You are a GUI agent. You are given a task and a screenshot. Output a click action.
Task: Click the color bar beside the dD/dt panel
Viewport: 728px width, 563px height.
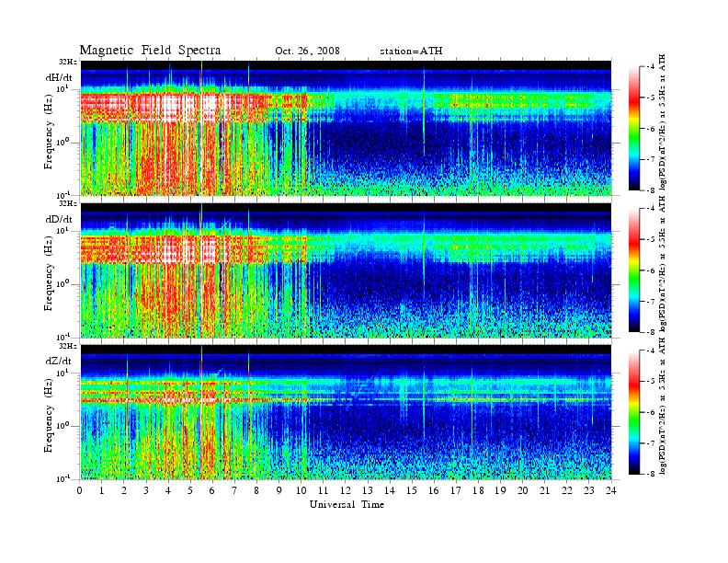[x=634, y=270]
